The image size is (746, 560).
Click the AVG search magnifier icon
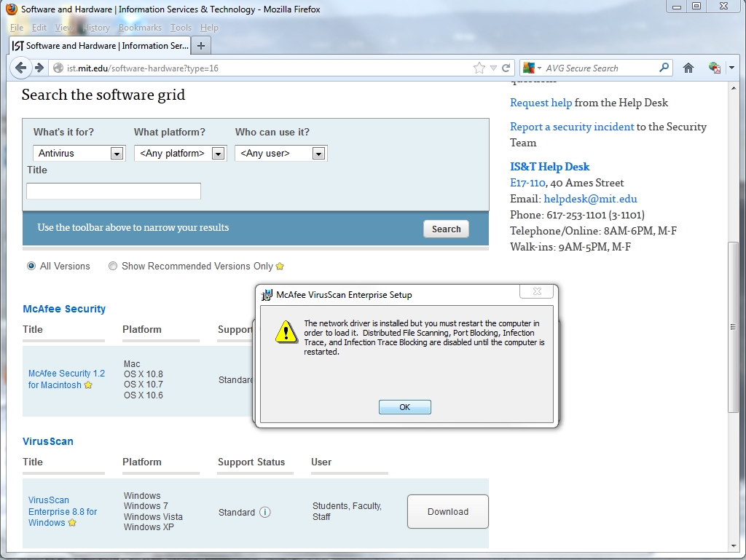tap(664, 68)
